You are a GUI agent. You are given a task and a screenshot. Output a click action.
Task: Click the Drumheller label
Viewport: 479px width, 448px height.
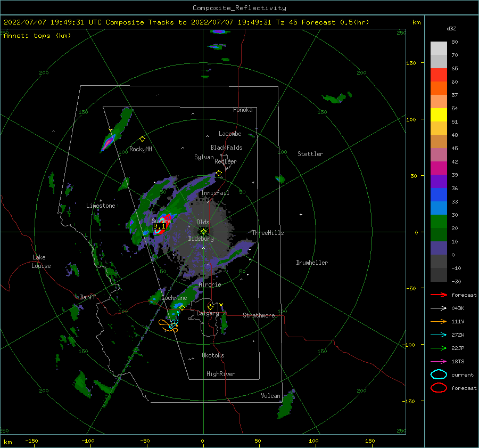pyautogui.click(x=312, y=263)
